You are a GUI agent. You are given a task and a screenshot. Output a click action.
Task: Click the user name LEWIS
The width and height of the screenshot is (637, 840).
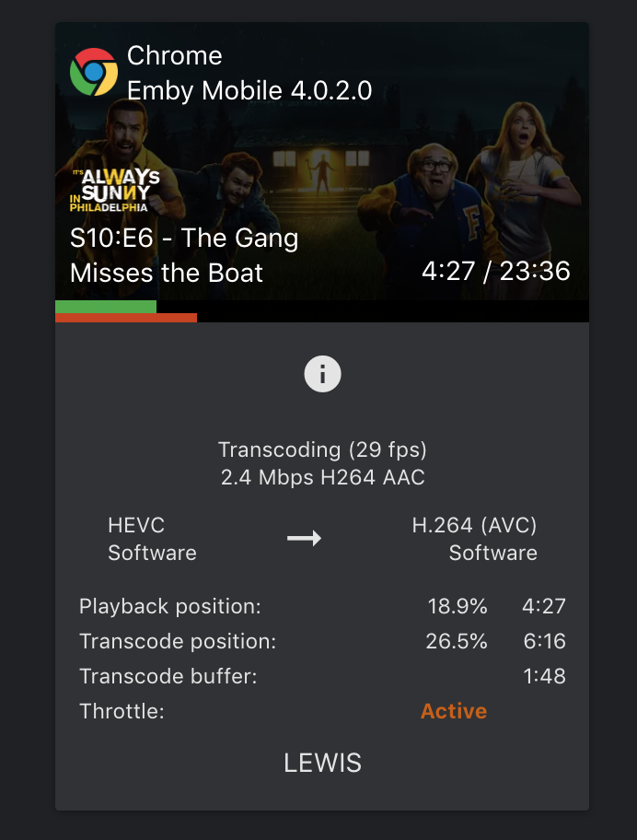pyautogui.click(x=322, y=763)
